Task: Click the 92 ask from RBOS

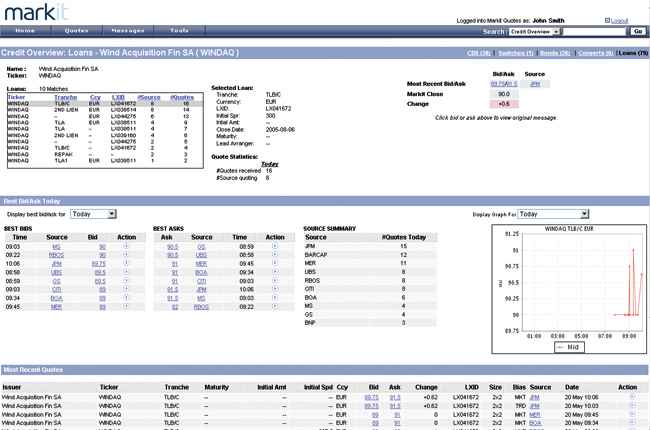Action: (x=175, y=307)
